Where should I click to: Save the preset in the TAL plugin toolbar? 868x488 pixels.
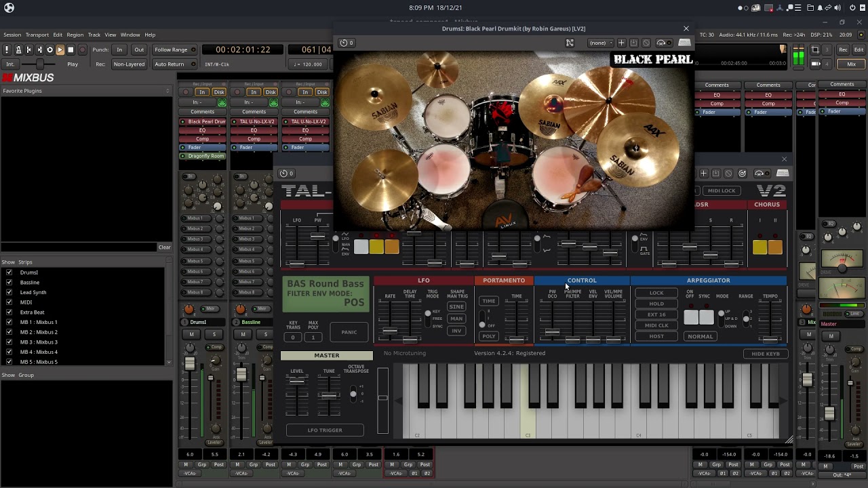715,174
